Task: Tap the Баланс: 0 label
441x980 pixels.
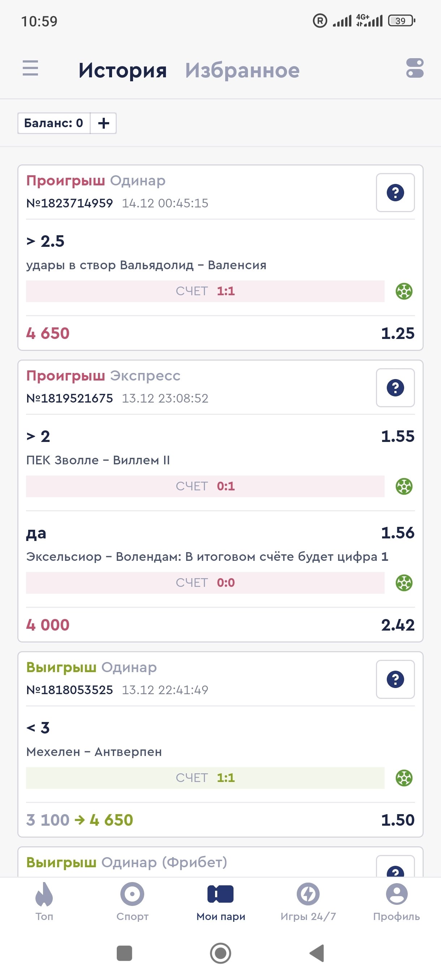Action: (53, 123)
